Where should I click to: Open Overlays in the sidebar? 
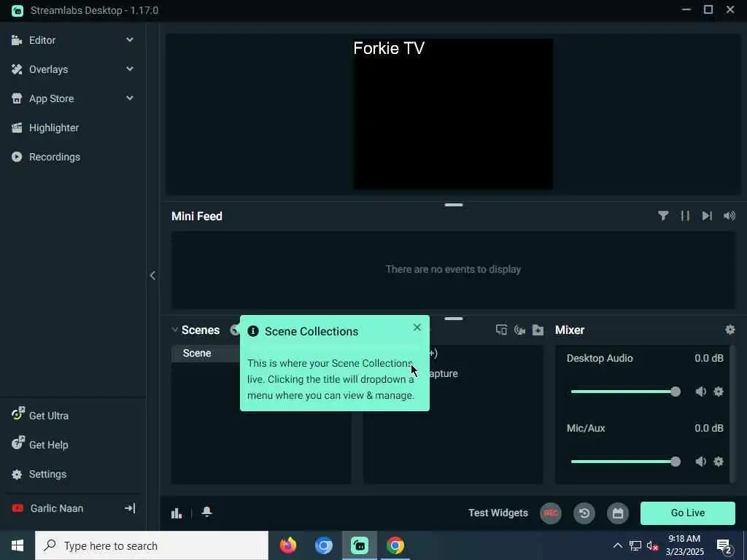[x=72, y=69]
